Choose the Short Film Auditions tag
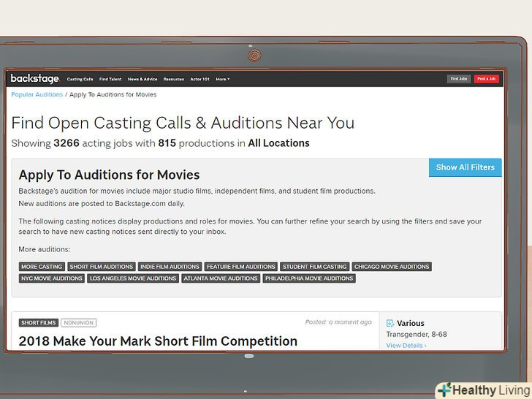 tap(102, 267)
